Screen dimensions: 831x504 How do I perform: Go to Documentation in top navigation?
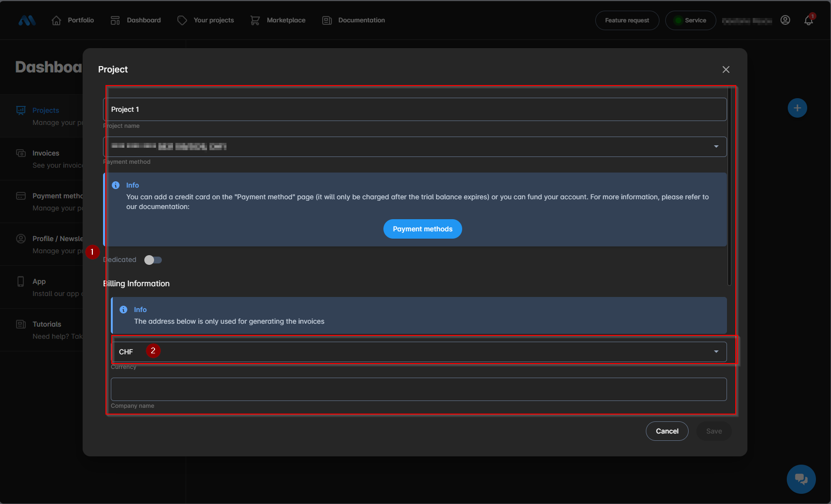(x=354, y=20)
